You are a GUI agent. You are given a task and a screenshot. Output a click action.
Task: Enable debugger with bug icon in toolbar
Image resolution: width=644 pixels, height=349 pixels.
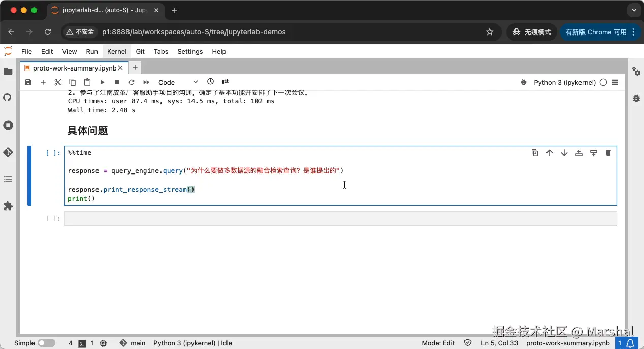(x=524, y=82)
